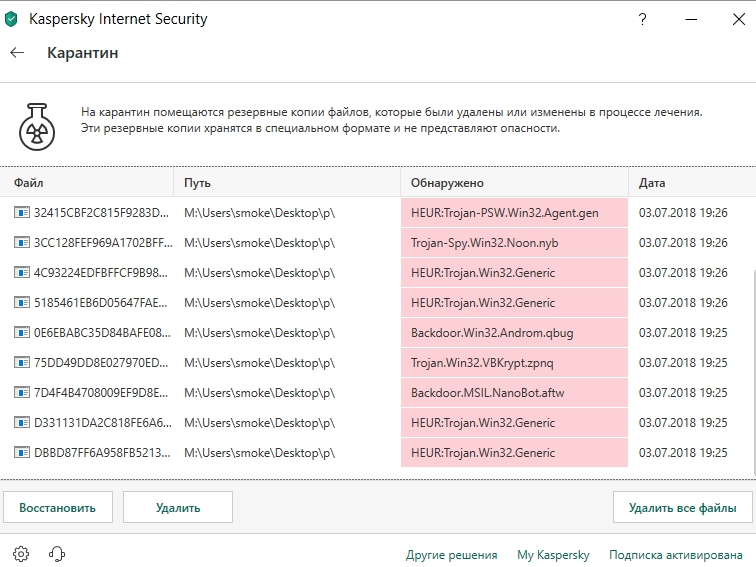Open the My Kaspersky link
756x567 pixels.
tap(553, 555)
